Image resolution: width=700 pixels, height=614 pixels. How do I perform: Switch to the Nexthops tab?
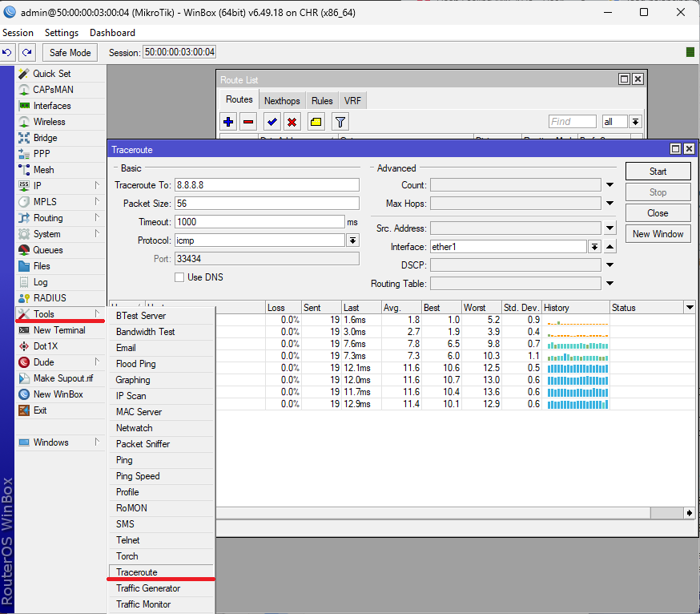(282, 101)
